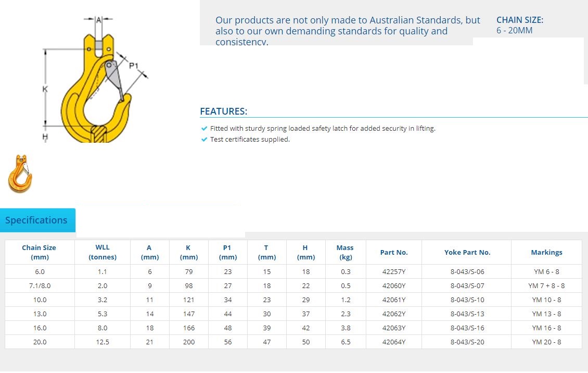Click yoke part 8-043/S-20
The height and width of the screenshot is (373, 588).
tap(467, 342)
